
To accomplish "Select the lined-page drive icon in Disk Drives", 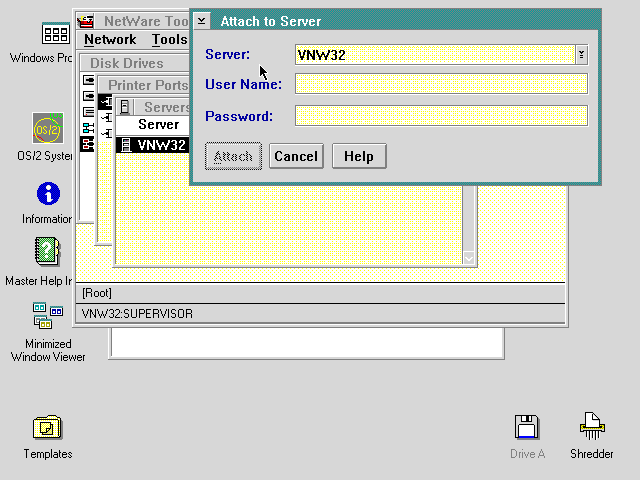I will tap(88, 112).
